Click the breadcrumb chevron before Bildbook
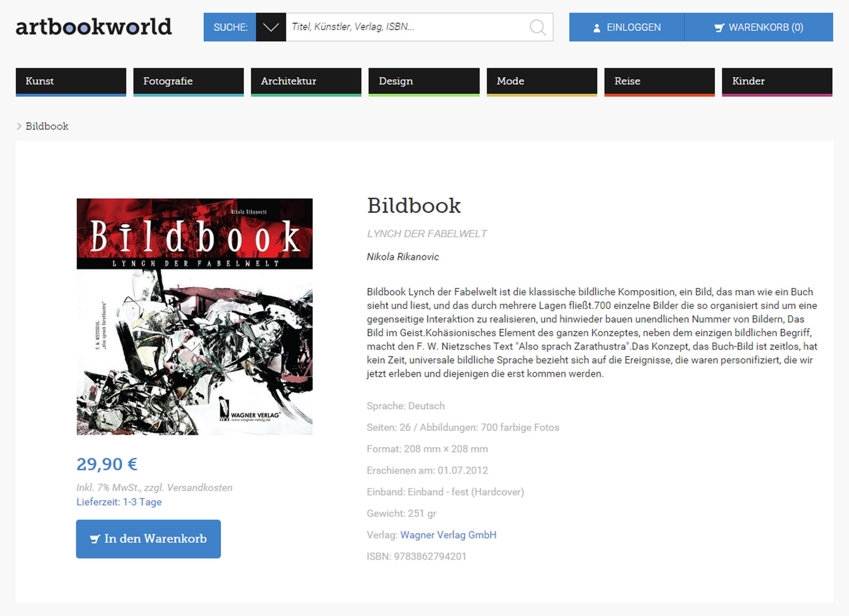 click(19, 126)
